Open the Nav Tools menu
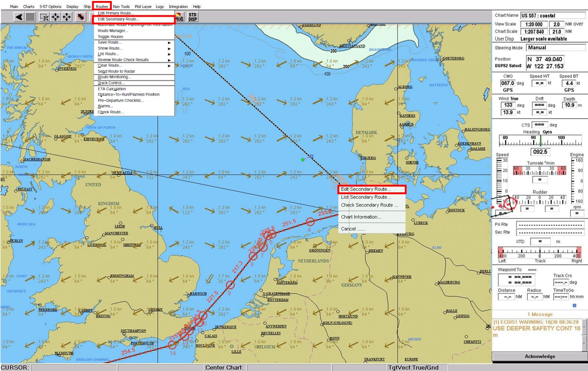The width and height of the screenshot is (588, 371). [122, 6]
